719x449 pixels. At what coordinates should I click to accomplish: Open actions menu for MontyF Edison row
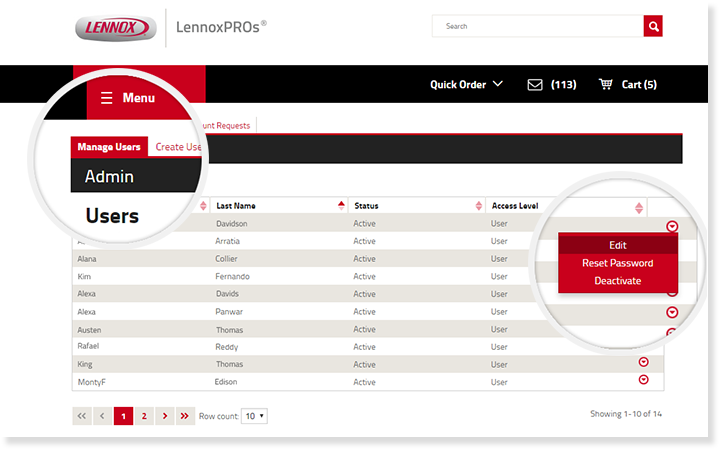(644, 380)
